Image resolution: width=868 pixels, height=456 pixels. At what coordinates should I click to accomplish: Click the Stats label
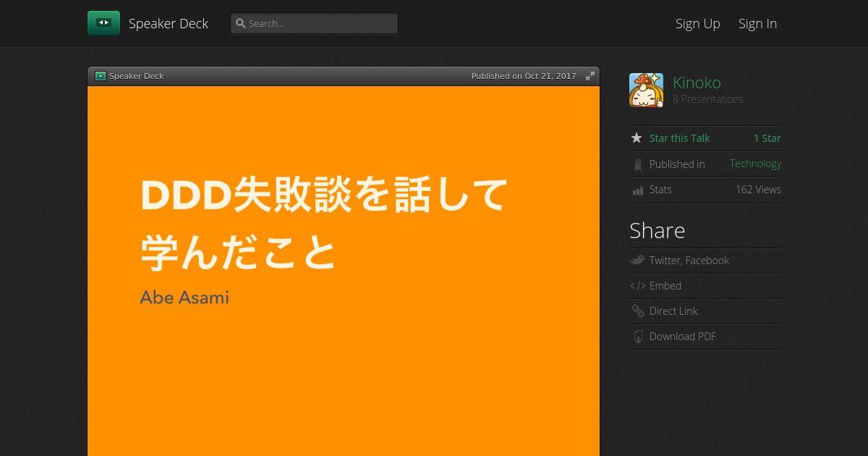(x=660, y=190)
